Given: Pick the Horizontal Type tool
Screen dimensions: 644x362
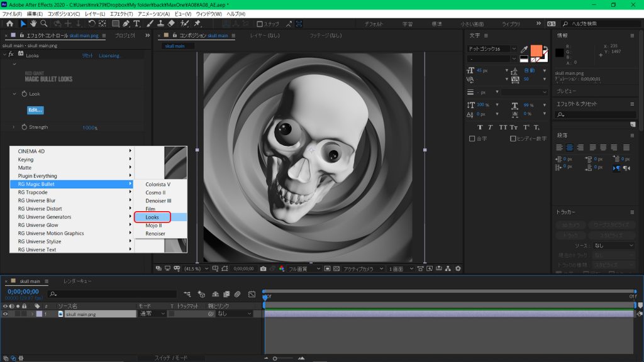Looking at the screenshot, I should [136, 24].
